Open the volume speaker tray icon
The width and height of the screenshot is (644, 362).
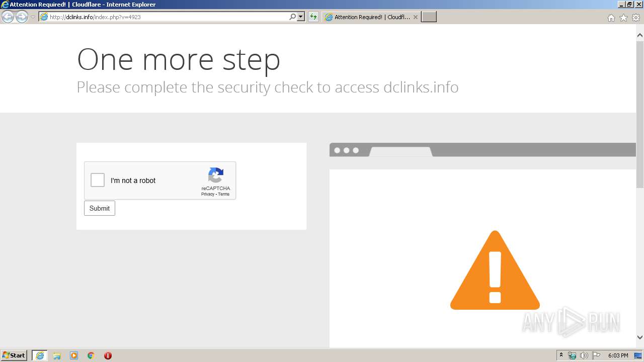point(584,355)
